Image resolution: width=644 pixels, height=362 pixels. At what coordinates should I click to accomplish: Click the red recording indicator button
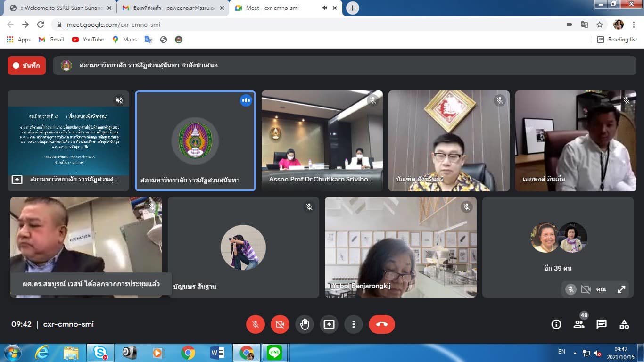pos(26,66)
